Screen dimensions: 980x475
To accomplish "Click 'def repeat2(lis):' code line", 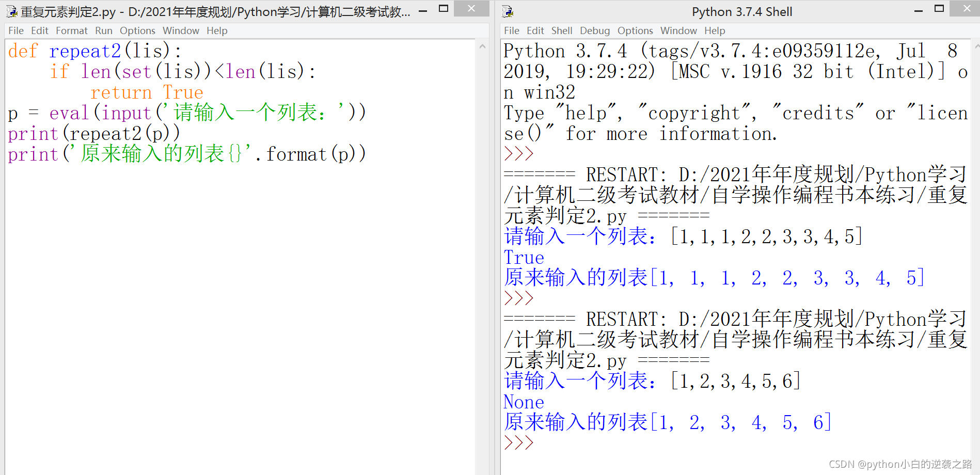I will tap(95, 51).
